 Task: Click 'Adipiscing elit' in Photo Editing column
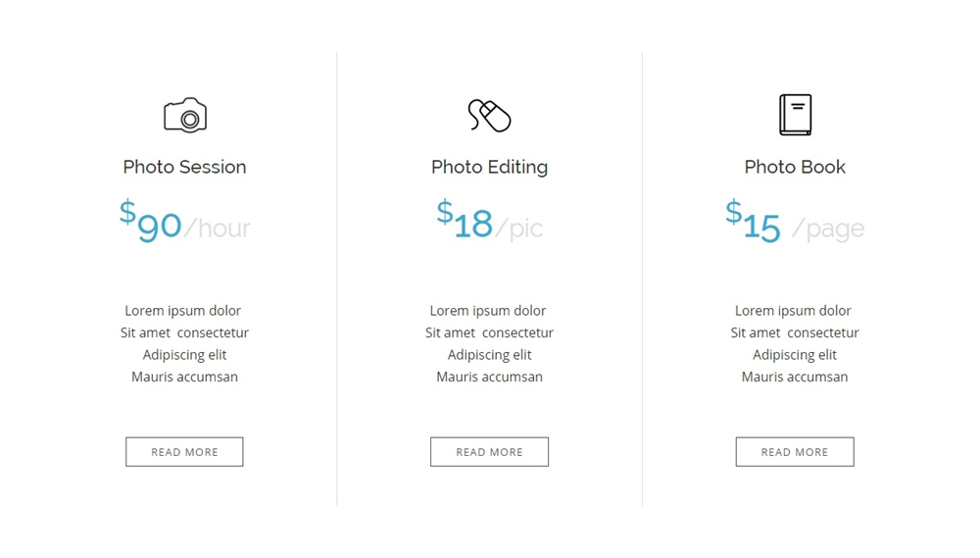click(489, 355)
